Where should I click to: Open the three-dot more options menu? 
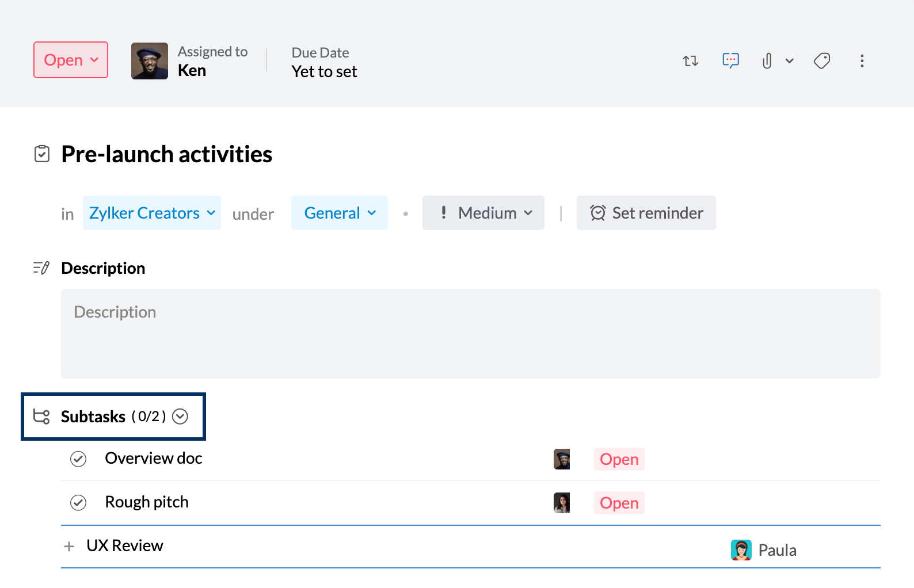click(x=862, y=61)
